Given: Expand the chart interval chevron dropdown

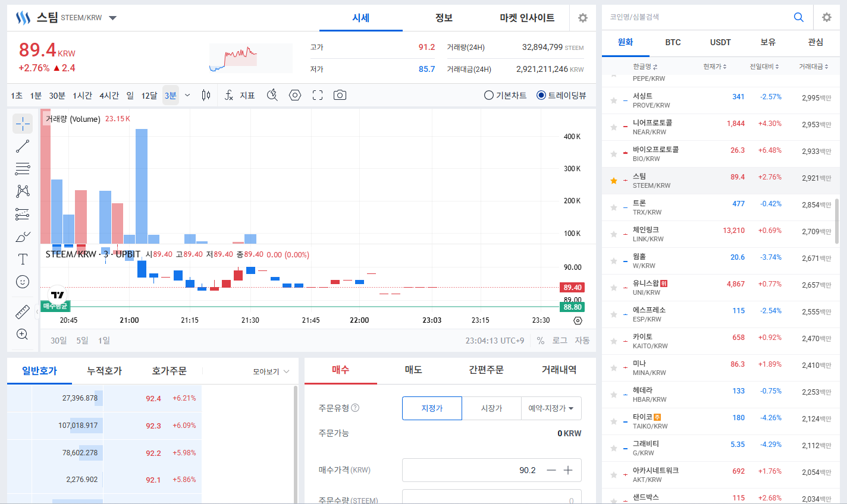Looking at the screenshot, I should click(x=187, y=95).
